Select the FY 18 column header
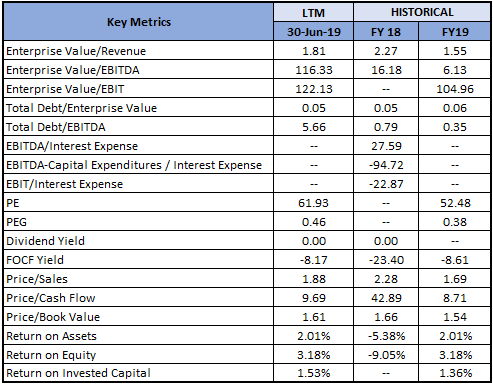Image resolution: width=493 pixels, height=384 pixels. (x=386, y=32)
